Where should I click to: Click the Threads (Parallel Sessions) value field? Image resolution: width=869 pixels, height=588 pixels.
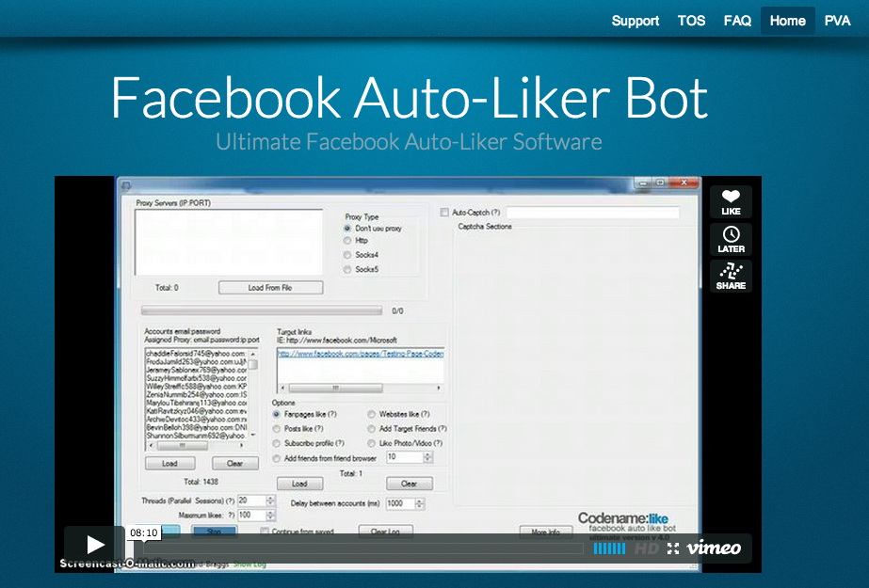(x=251, y=501)
